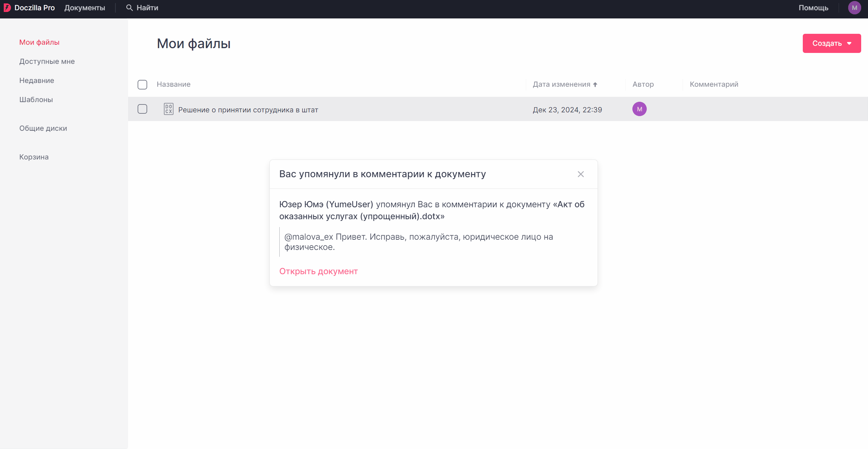868x449 pixels.
Task: Open Корзина in the sidebar
Action: click(34, 157)
